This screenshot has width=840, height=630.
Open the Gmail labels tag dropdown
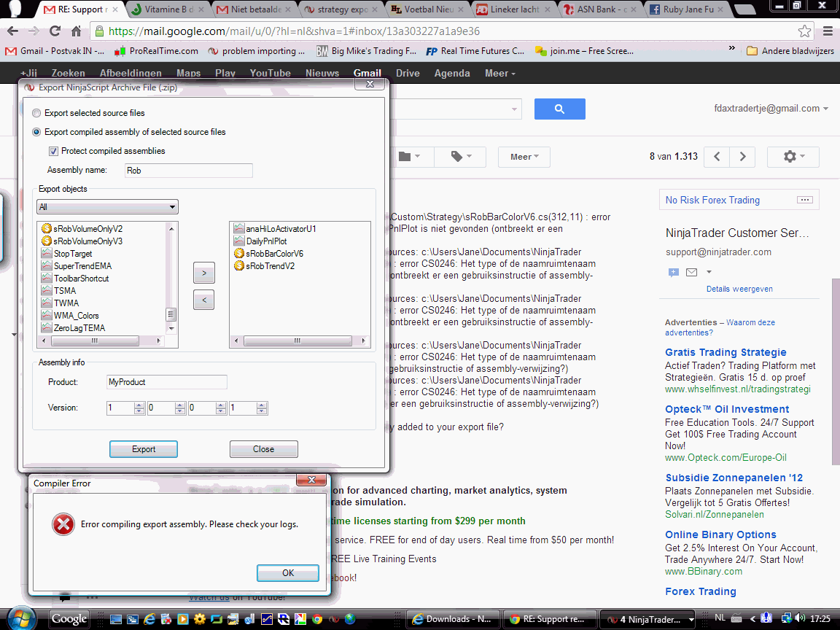pyautogui.click(x=462, y=157)
